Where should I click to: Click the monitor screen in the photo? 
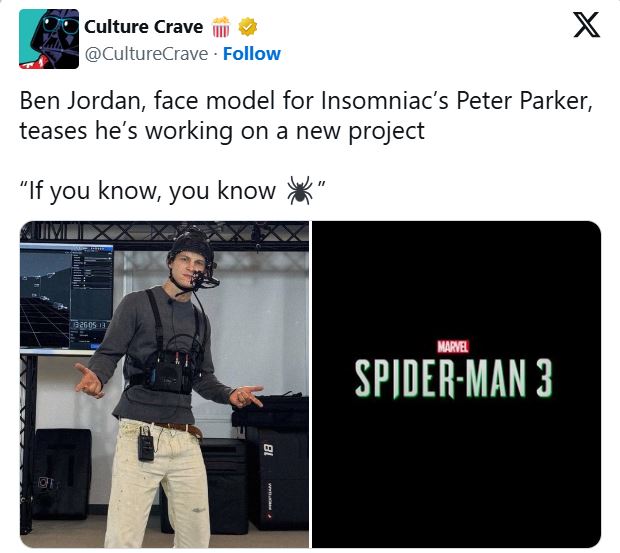66,297
